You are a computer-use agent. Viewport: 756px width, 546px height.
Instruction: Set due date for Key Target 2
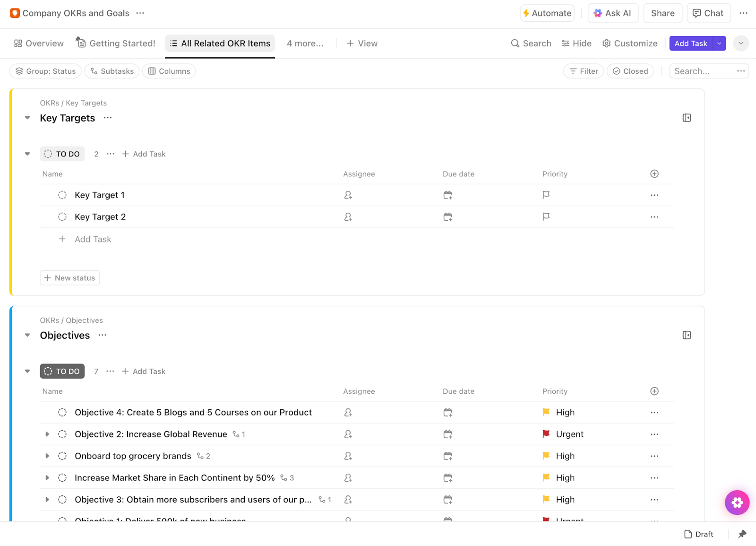[x=448, y=217]
